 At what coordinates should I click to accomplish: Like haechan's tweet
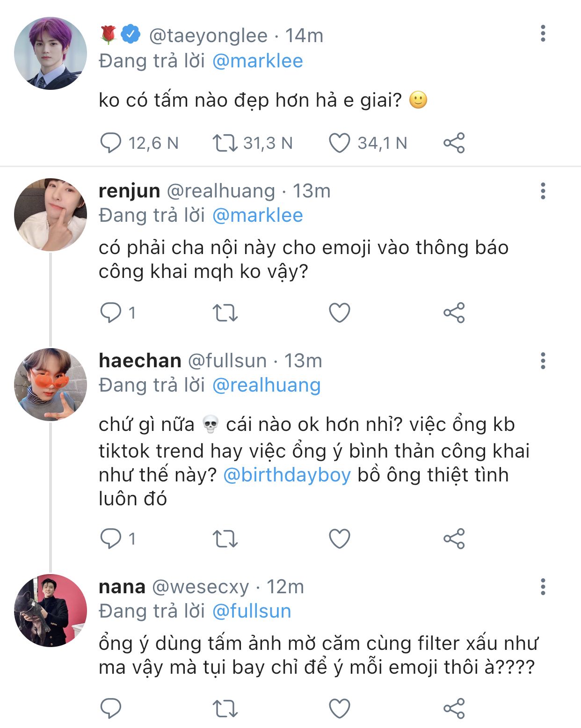tap(340, 539)
